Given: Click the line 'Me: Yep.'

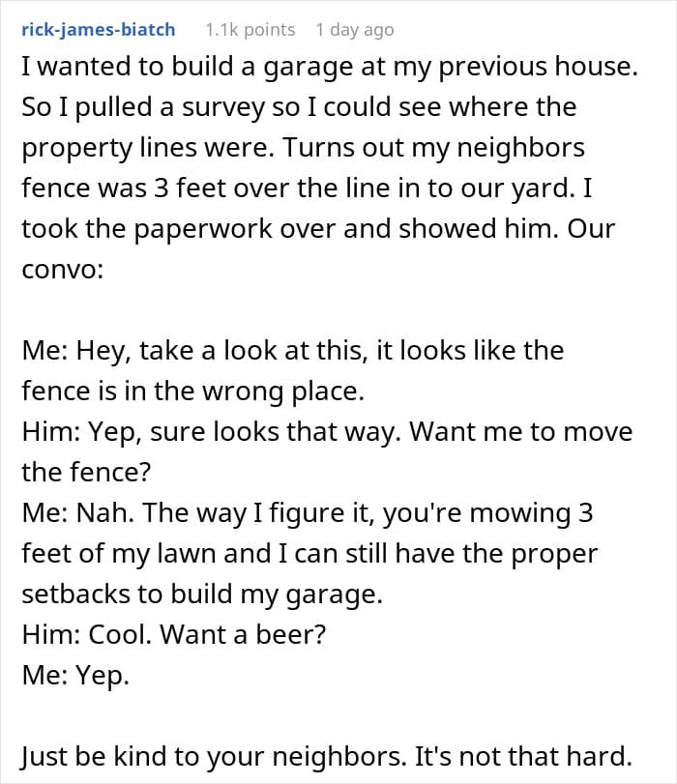Looking at the screenshot, I should pyautogui.click(x=75, y=676).
